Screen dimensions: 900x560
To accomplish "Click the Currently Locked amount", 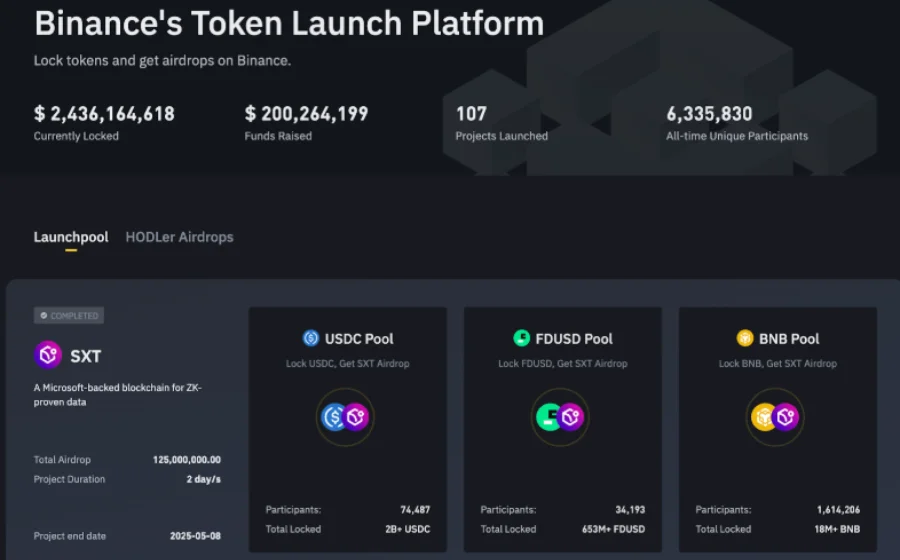I will (104, 114).
